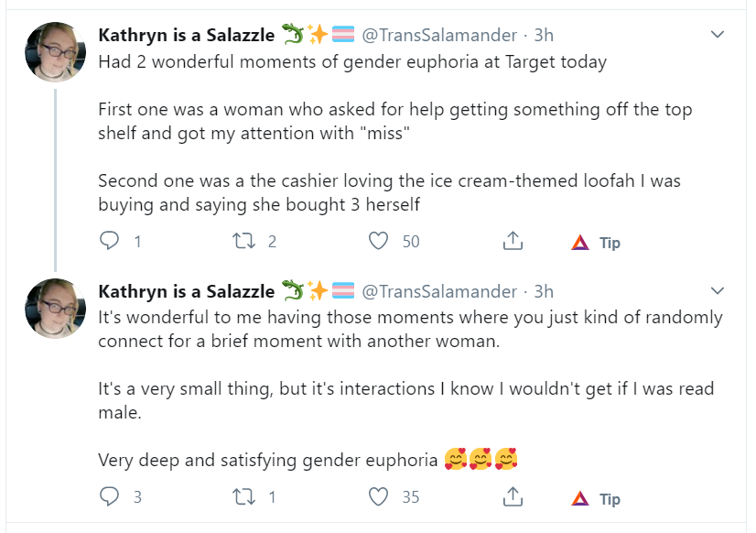Share the second tweet via share icon
This screenshot has height=533, width=756.
[x=513, y=496]
